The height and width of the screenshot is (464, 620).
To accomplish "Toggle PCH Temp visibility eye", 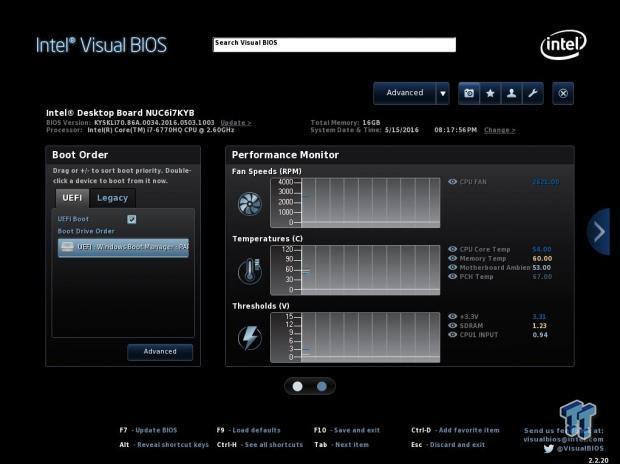I will [x=452, y=277].
